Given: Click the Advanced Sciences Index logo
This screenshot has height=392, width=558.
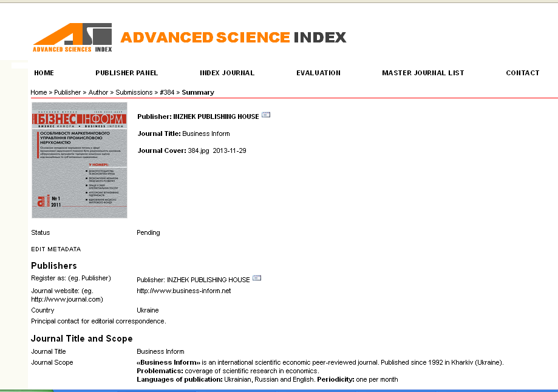Looking at the screenshot, I should 72,38.
